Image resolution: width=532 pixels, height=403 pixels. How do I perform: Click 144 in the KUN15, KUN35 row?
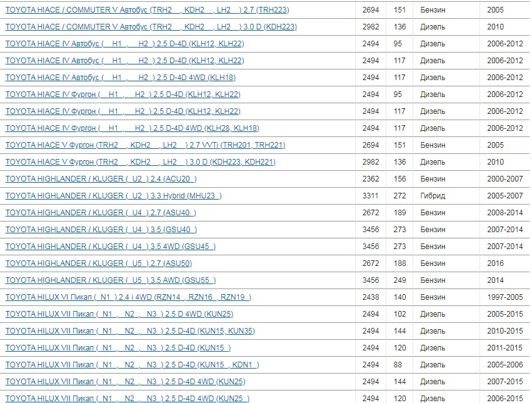[x=399, y=331]
